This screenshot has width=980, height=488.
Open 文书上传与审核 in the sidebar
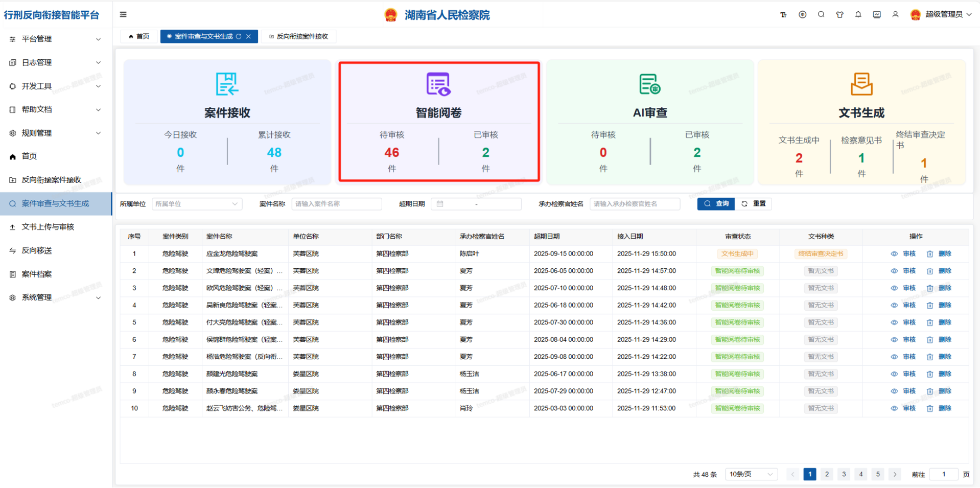[x=48, y=227]
